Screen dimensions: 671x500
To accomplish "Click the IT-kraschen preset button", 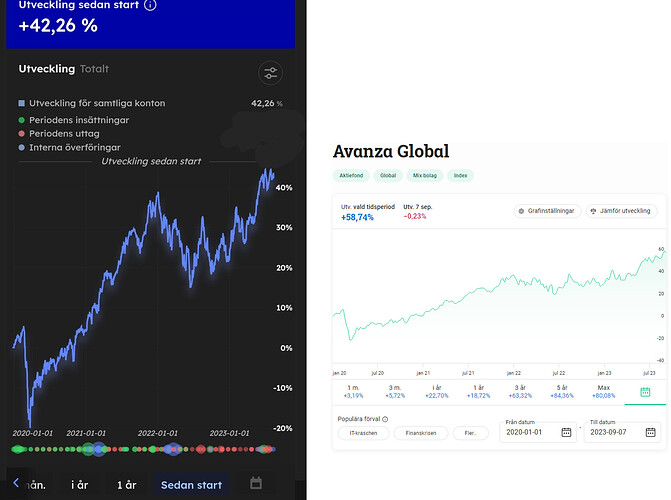I will 360,433.
